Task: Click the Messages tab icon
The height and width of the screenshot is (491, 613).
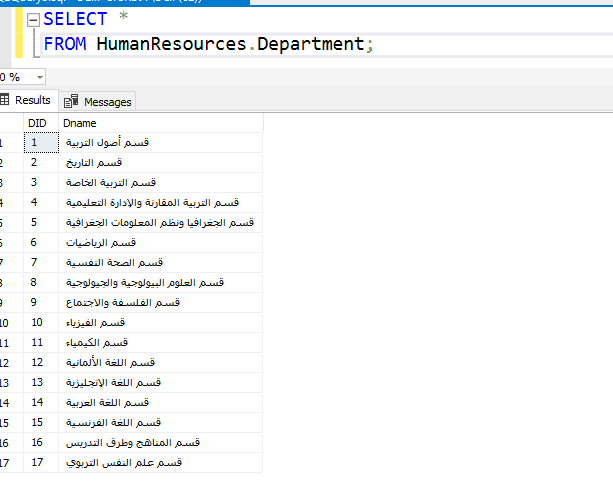Action: coord(71,101)
